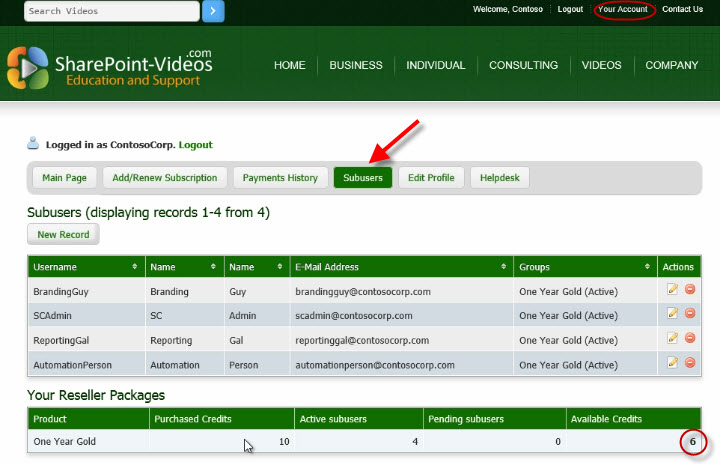The image size is (720, 464).
Task: Sort by the second Name column
Action: pos(280,266)
